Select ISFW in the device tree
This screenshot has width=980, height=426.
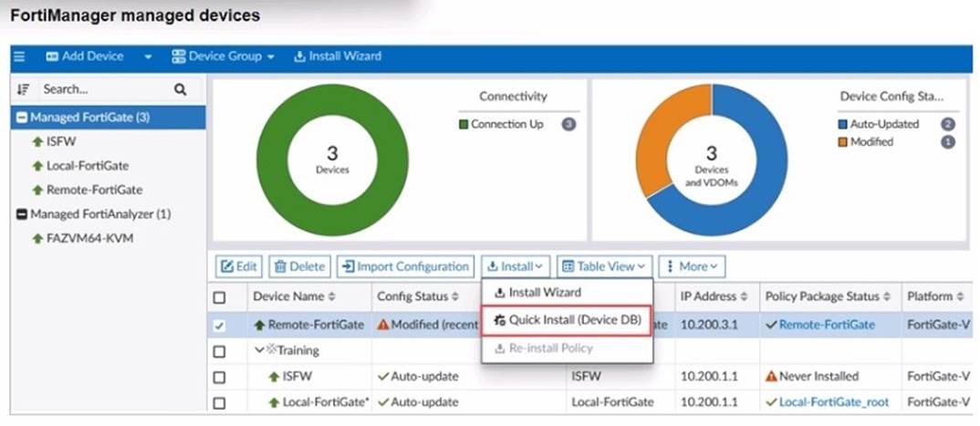click(60, 141)
